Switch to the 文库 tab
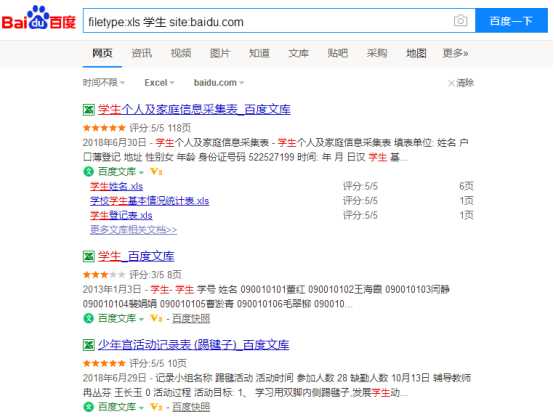Viewport: 554px width, 418px height. 299,53
